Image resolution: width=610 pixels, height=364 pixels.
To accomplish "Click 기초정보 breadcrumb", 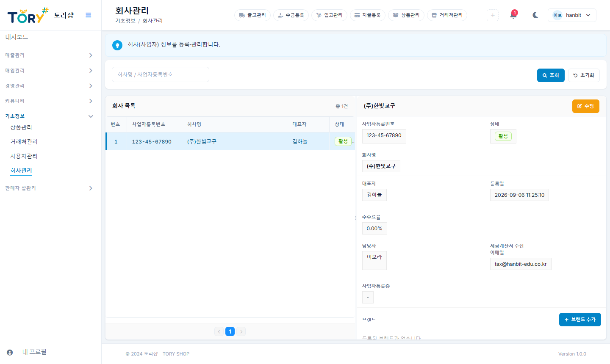I will [125, 21].
